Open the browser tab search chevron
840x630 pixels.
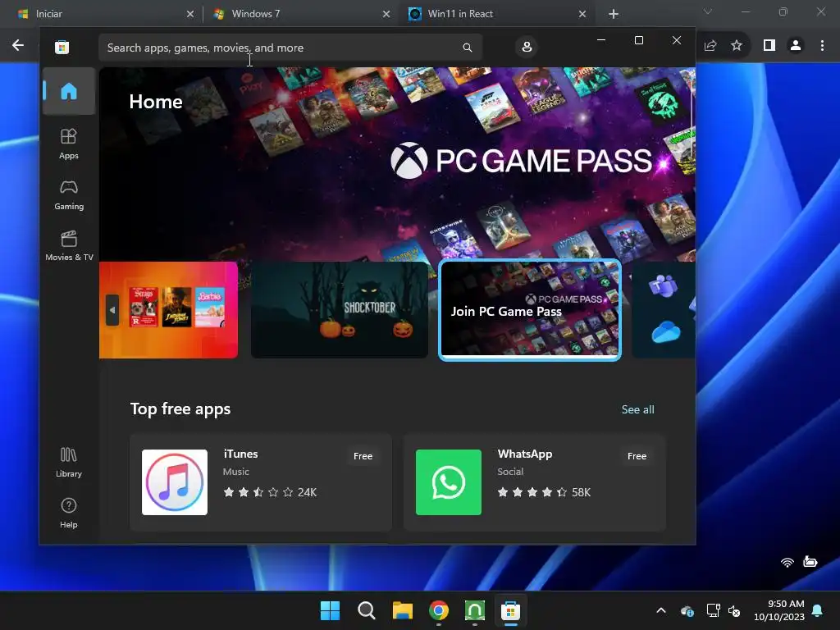[x=708, y=11]
